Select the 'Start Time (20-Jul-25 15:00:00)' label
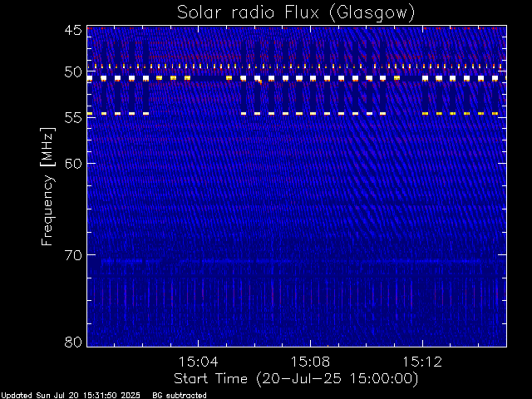Viewport: 532px width, 399px height. [x=296, y=379]
